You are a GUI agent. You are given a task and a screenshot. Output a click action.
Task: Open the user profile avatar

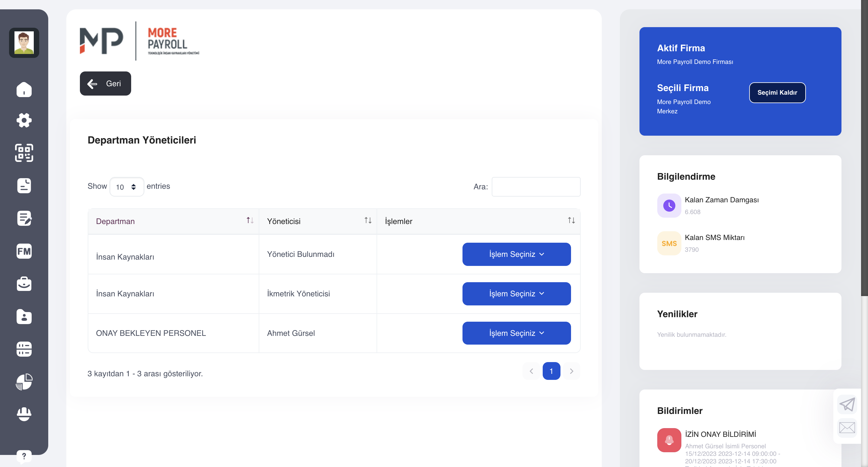[24, 43]
